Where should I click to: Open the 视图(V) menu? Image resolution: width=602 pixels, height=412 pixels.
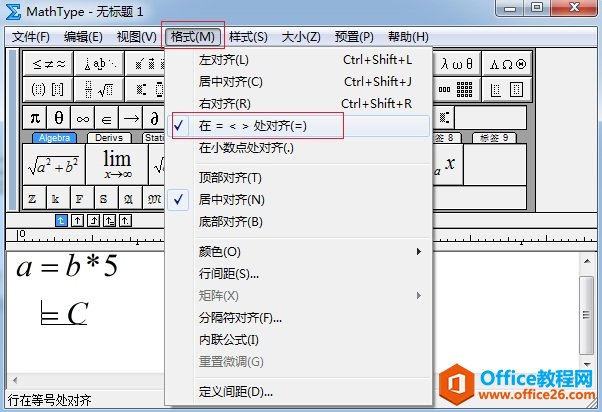pyautogui.click(x=137, y=37)
